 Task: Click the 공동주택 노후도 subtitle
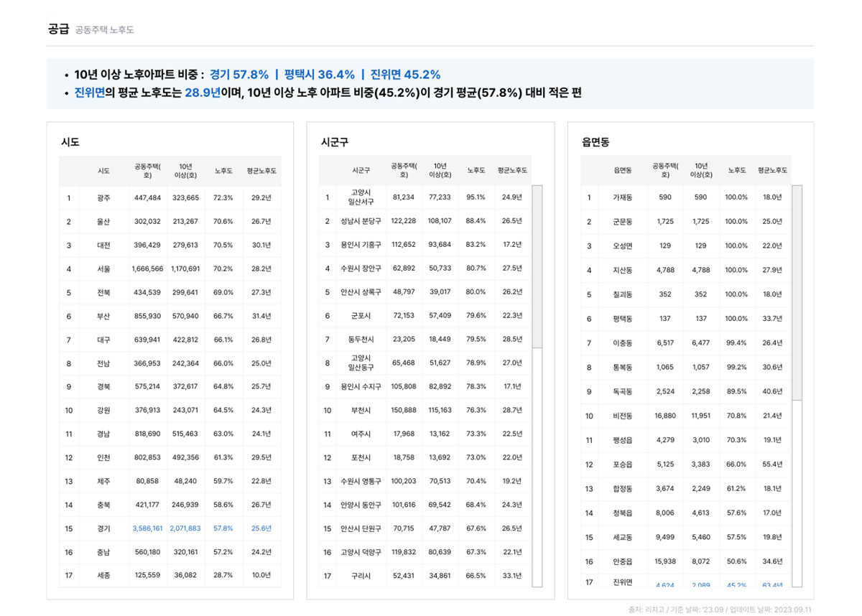pyautogui.click(x=105, y=30)
